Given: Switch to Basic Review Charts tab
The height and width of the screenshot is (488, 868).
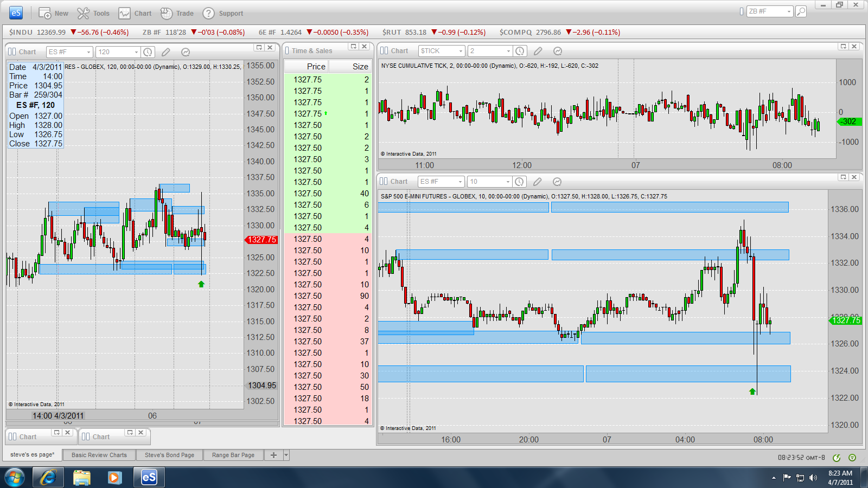Looking at the screenshot, I should click(x=99, y=455).
